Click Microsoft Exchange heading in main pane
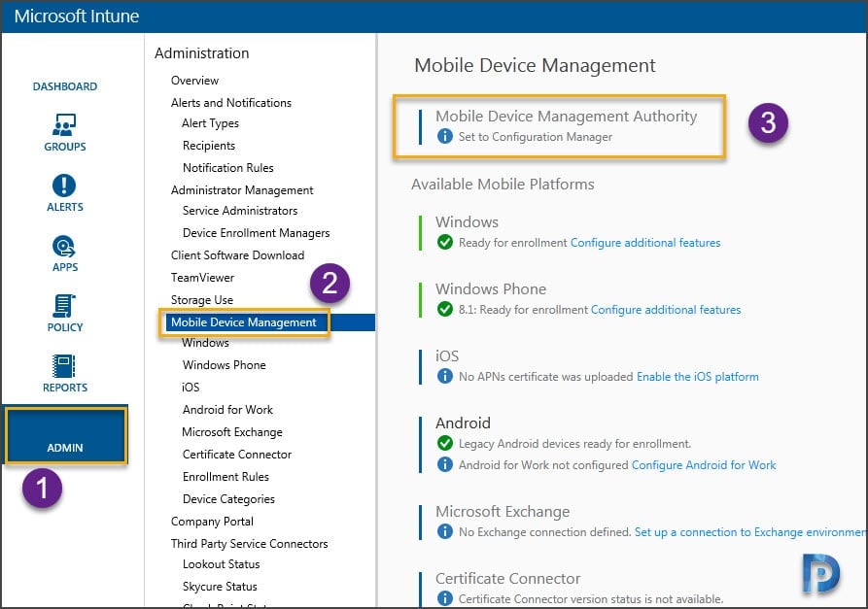Image resolution: width=868 pixels, height=609 pixels. click(x=503, y=512)
